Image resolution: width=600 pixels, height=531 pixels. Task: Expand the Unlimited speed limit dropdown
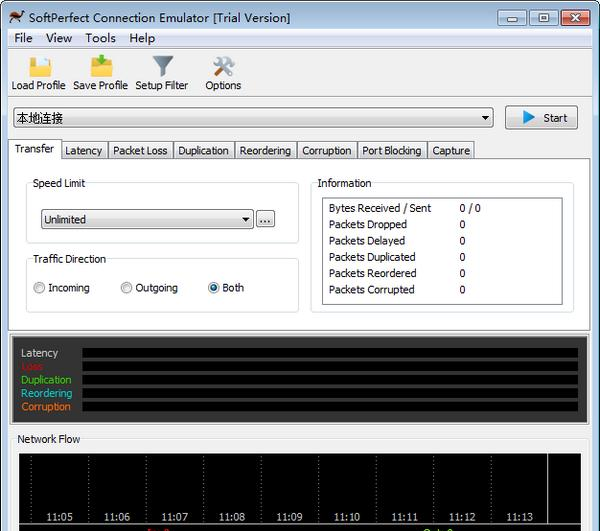coord(246,220)
